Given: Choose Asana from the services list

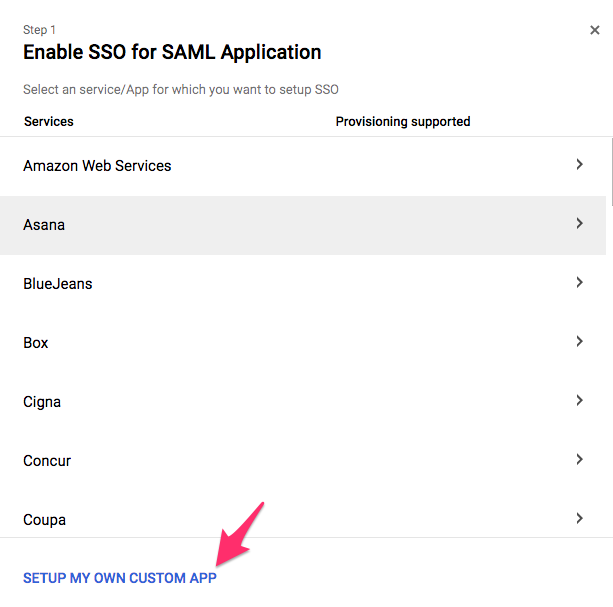Looking at the screenshot, I should [x=44, y=225].
